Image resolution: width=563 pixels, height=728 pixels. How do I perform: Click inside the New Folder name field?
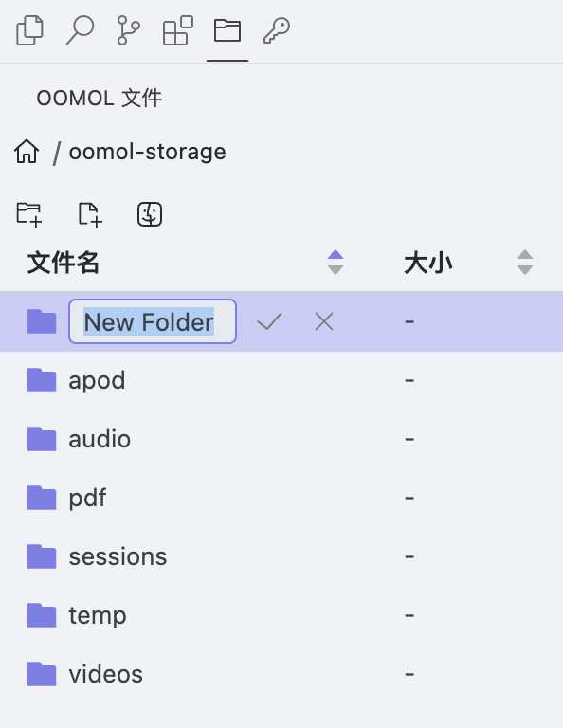[153, 321]
